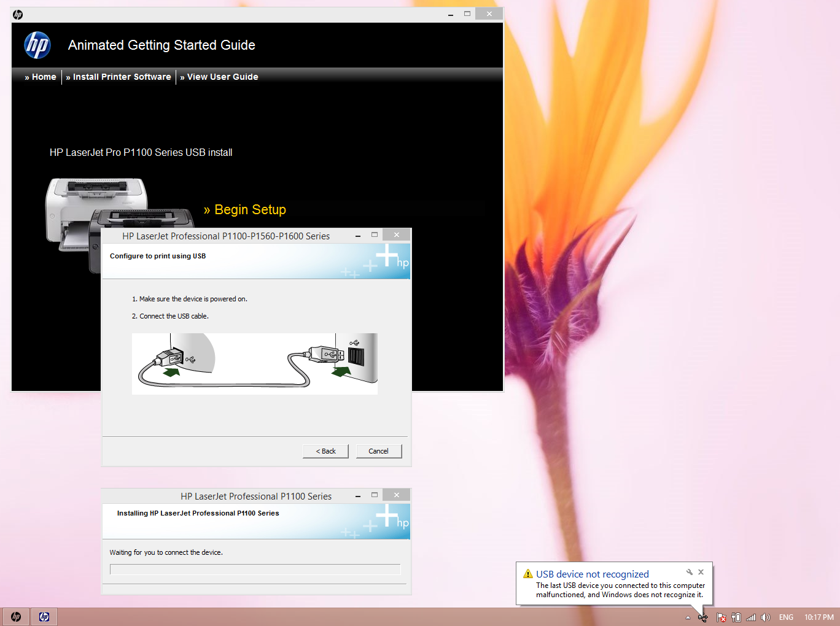Close the P1100-P1560-P1600 Series dialog
The width and height of the screenshot is (840, 626).
[397, 235]
